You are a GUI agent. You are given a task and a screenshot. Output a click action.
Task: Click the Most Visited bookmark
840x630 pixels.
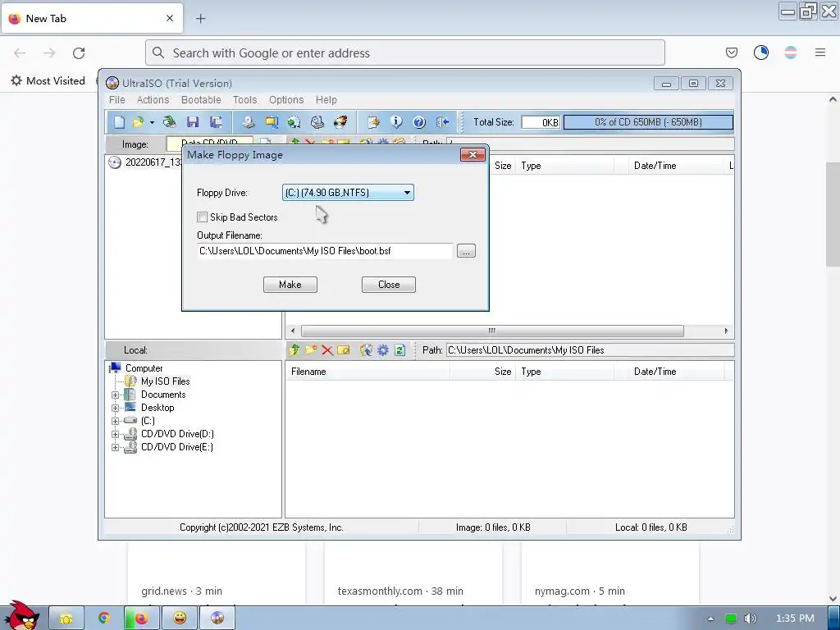point(48,81)
